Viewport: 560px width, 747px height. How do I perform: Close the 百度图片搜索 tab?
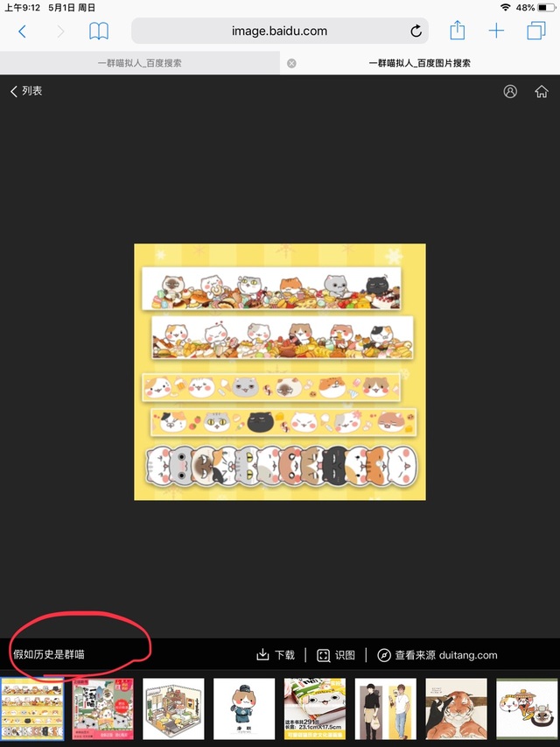coord(291,63)
